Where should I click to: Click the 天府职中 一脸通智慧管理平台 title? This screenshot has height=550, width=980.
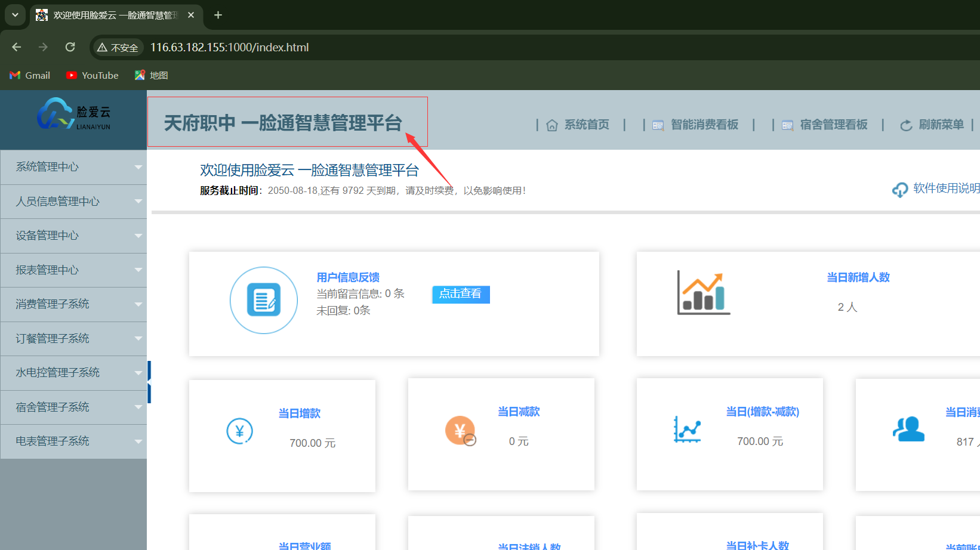point(283,123)
